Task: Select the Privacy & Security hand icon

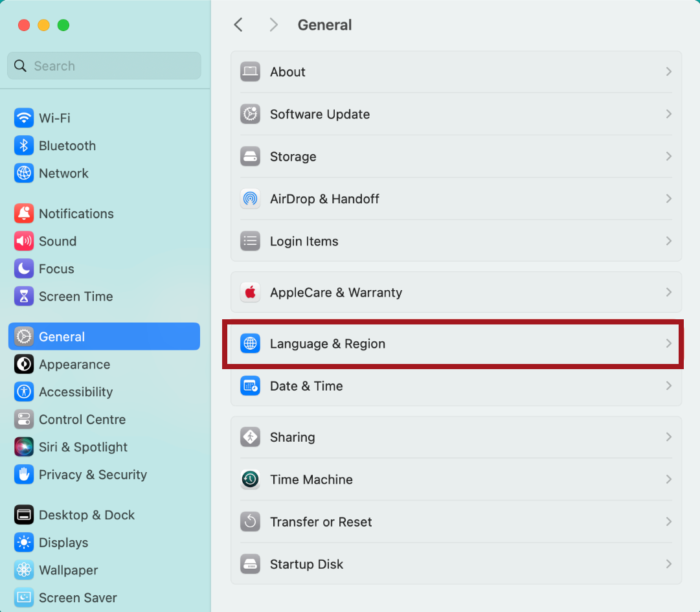Action: [x=24, y=475]
